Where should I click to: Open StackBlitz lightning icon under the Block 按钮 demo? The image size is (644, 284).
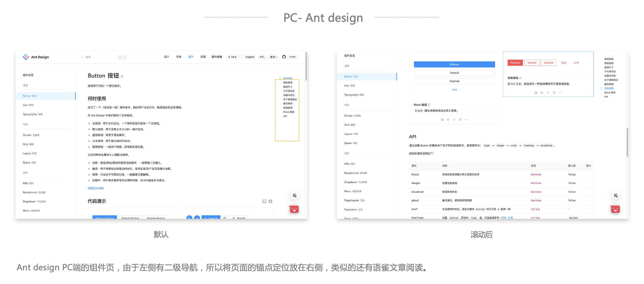pyautogui.click(x=454, y=120)
